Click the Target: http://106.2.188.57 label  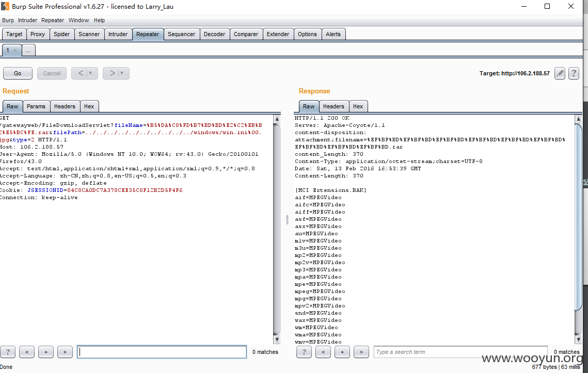pyautogui.click(x=515, y=73)
